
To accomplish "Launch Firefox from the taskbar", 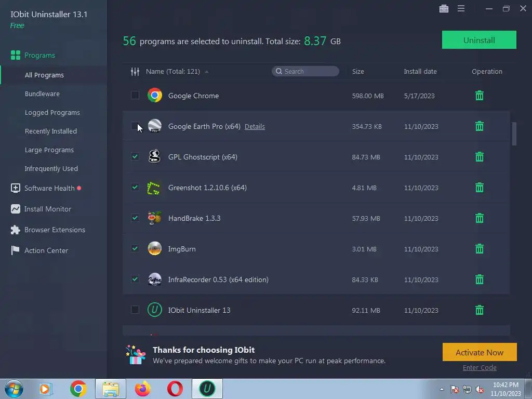I will (143, 389).
